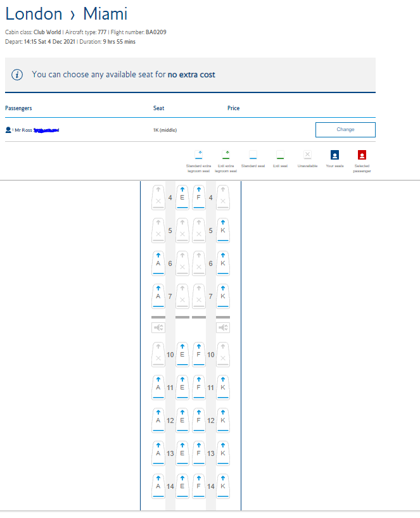Click the Exit extra legroom seat legend icon

(x=226, y=155)
